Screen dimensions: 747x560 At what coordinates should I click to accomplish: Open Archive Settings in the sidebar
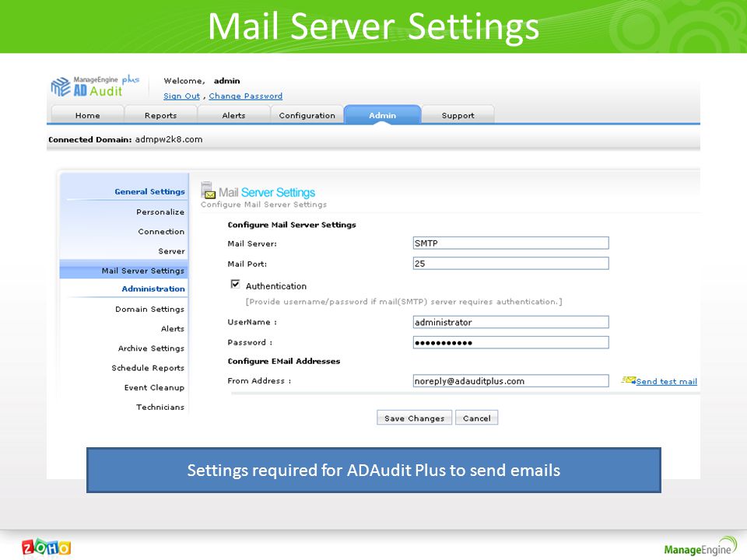tap(151, 348)
